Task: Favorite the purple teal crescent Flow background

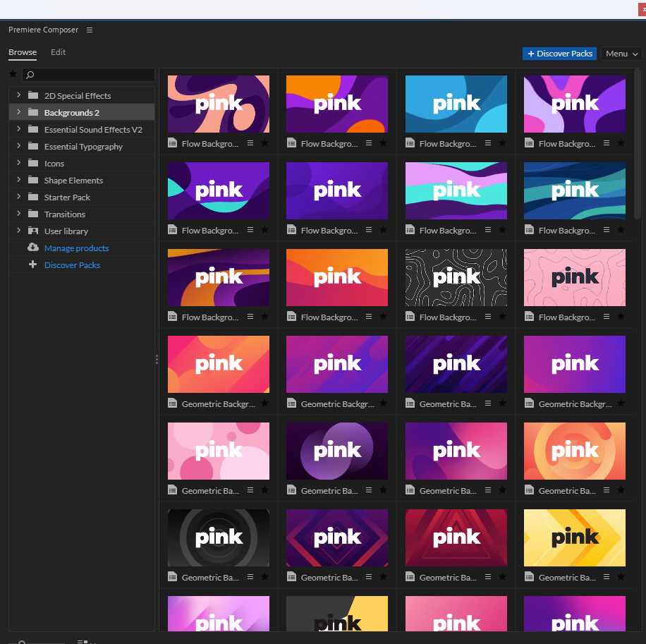Action: [265, 229]
